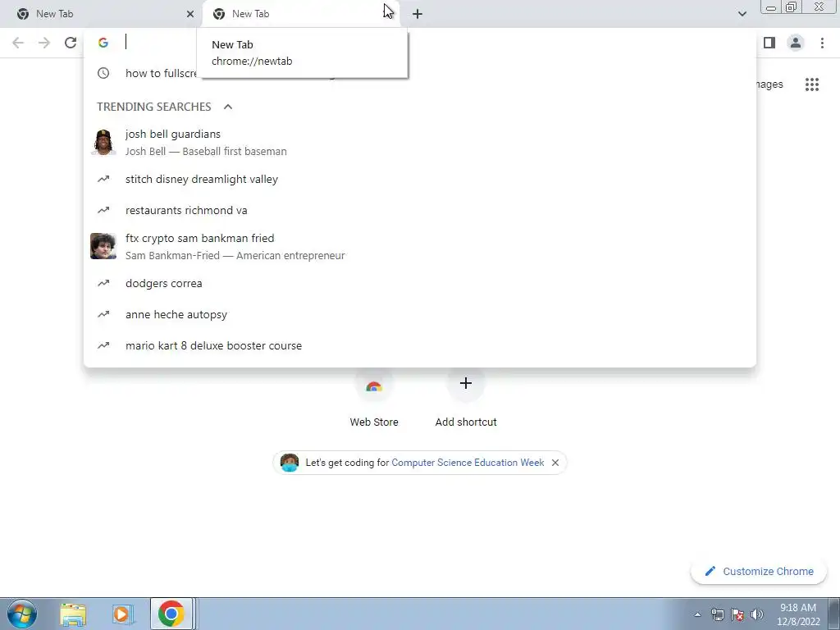The width and height of the screenshot is (840, 630).
Task: Click trending icon beside stitch disney dreamlight valley
Action: 103,179
